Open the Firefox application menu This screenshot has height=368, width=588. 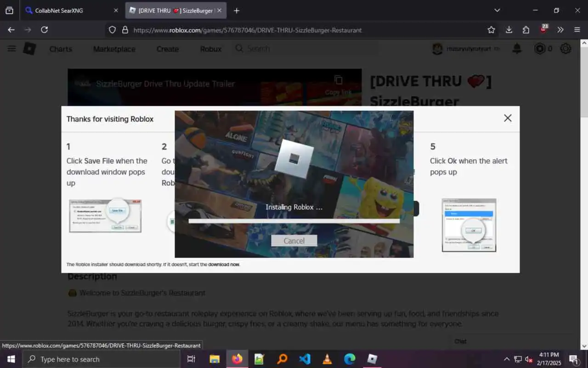(x=577, y=30)
